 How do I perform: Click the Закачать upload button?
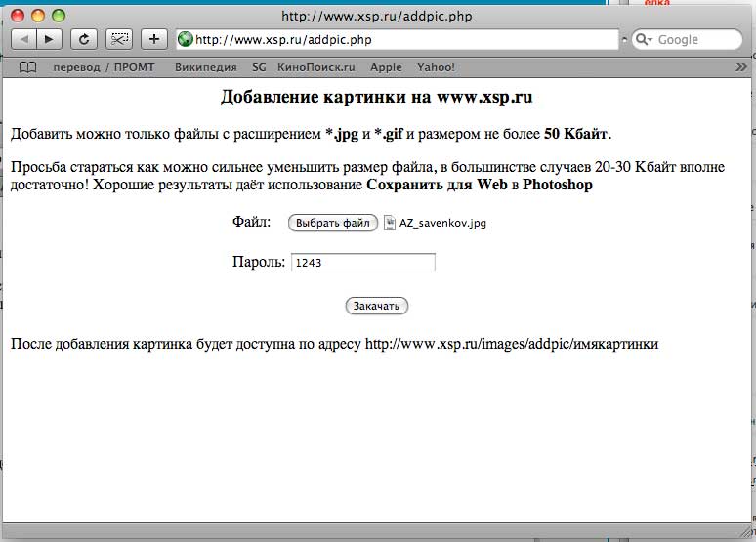(x=377, y=306)
